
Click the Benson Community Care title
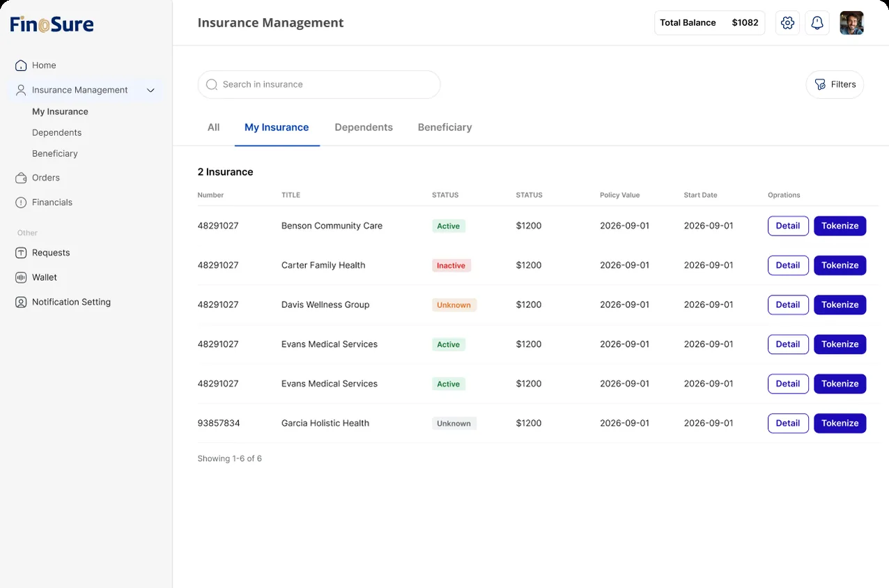pyautogui.click(x=332, y=226)
